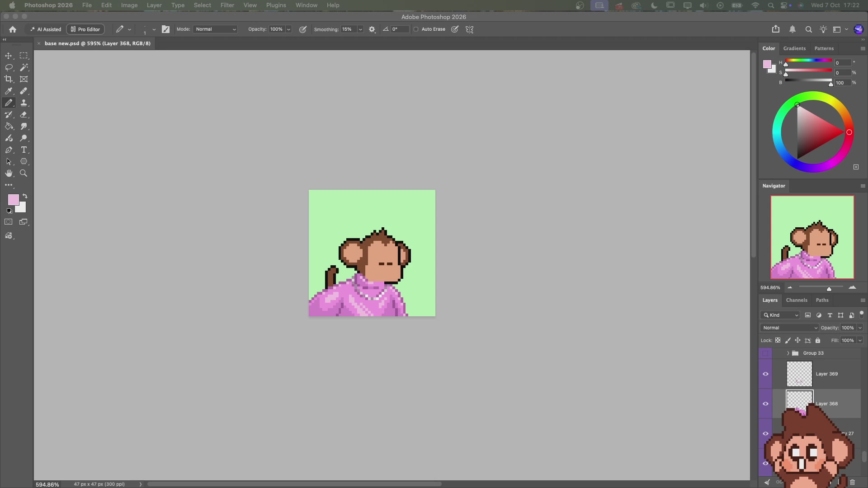The image size is (868, 488).
Task: Click the brush angle input field
Action: [399, 29]
